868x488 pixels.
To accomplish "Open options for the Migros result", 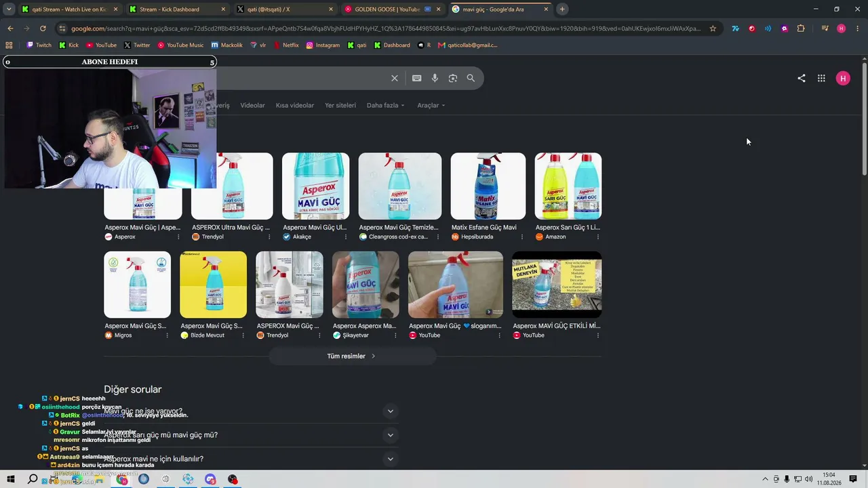I will point(167,335).
